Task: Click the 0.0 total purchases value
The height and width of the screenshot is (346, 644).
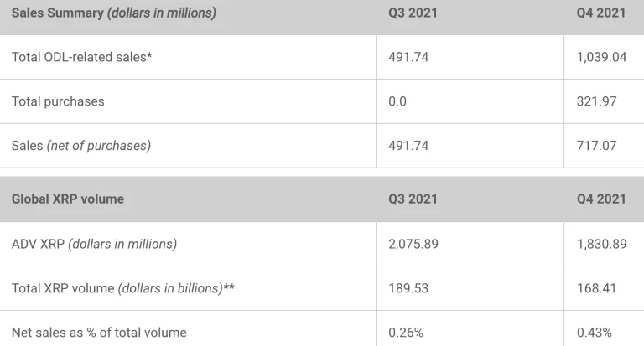Action: 397,101
